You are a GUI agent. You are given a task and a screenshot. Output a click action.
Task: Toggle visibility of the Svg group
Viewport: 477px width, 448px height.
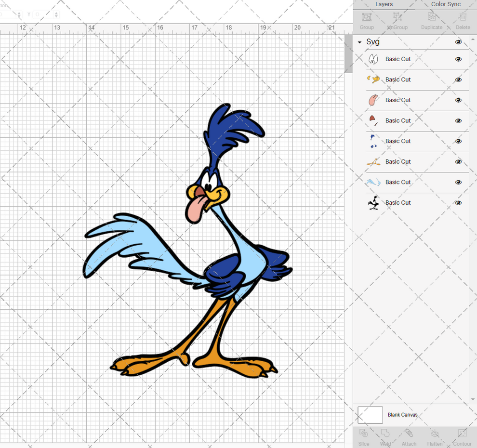(x=458, y=42)
